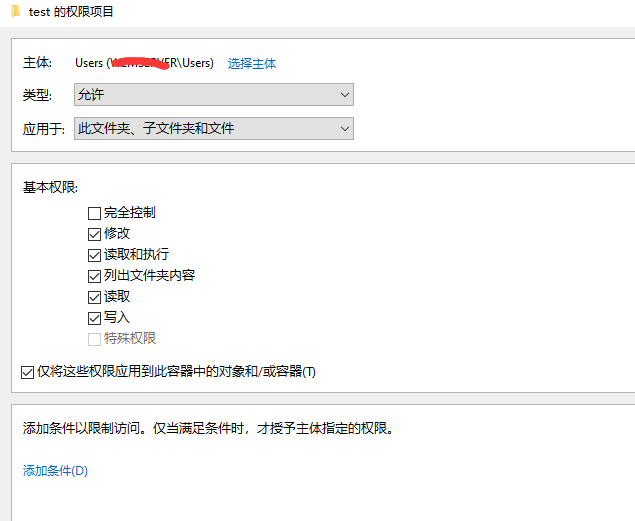The image size is (635, 521).
Task: Click the greyed-out 特殊权限 checkbox
Action: coord(95,339)
